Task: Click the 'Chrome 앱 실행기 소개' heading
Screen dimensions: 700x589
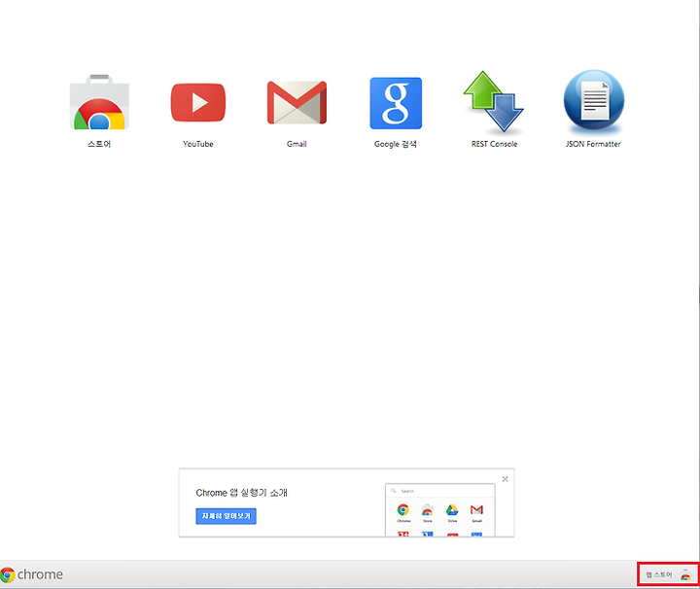Action: [x=241, y=493]
